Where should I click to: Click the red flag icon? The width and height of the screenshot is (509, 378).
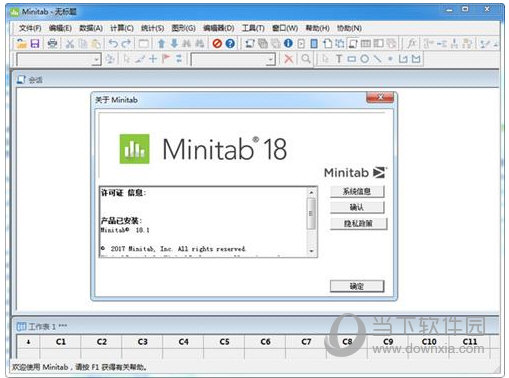pyautogui.click(x=166, y=59)
